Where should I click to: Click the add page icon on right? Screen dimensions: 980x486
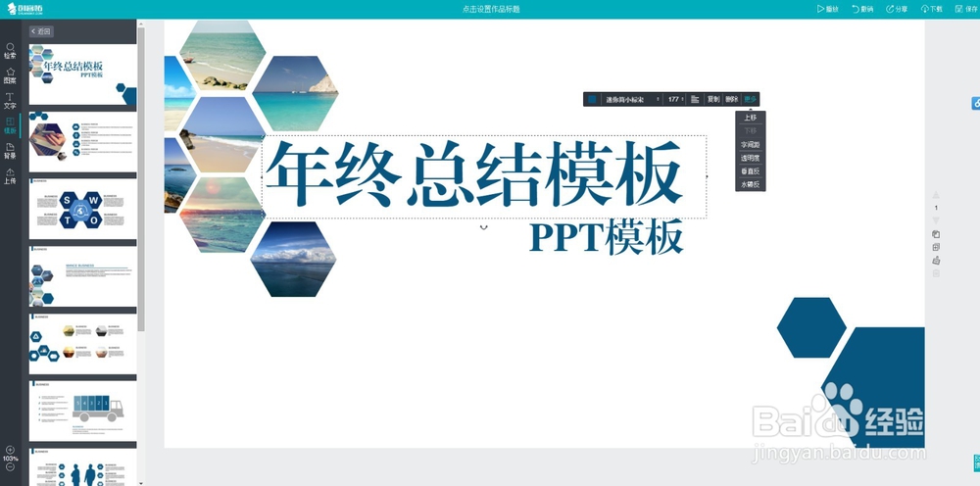(936, 247)
